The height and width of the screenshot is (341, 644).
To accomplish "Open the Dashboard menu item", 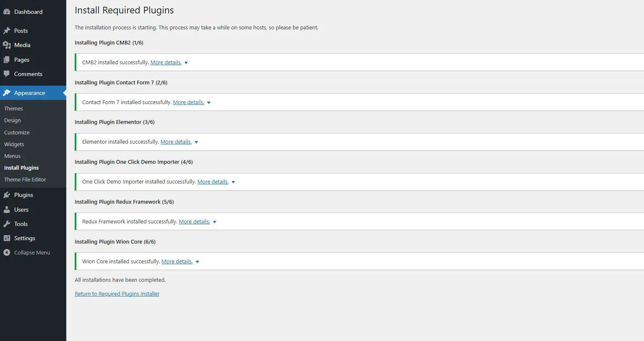I will (x=28, y=12).
